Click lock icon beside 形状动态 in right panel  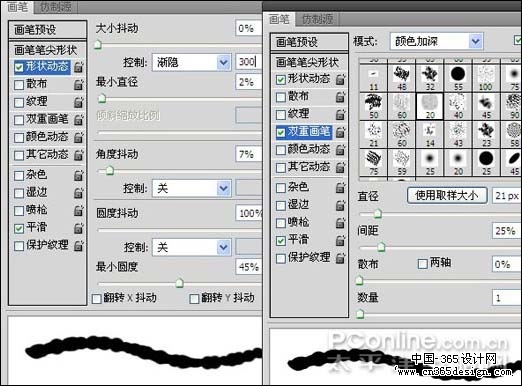tap(340, 79)
